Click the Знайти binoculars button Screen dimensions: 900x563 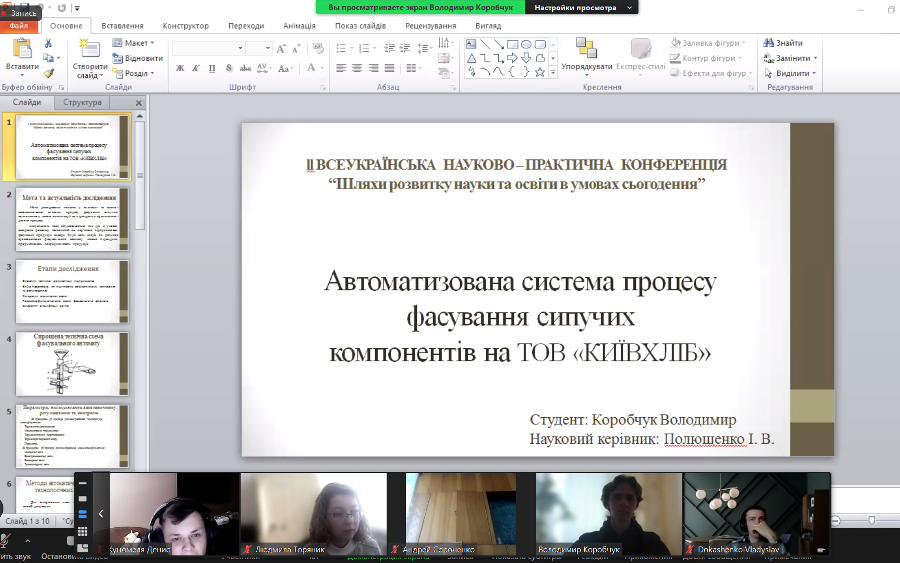(783, 43)
